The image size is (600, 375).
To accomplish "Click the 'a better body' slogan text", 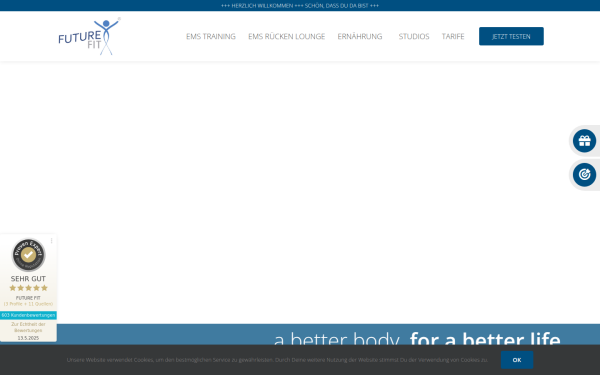I will click(337, 338).
